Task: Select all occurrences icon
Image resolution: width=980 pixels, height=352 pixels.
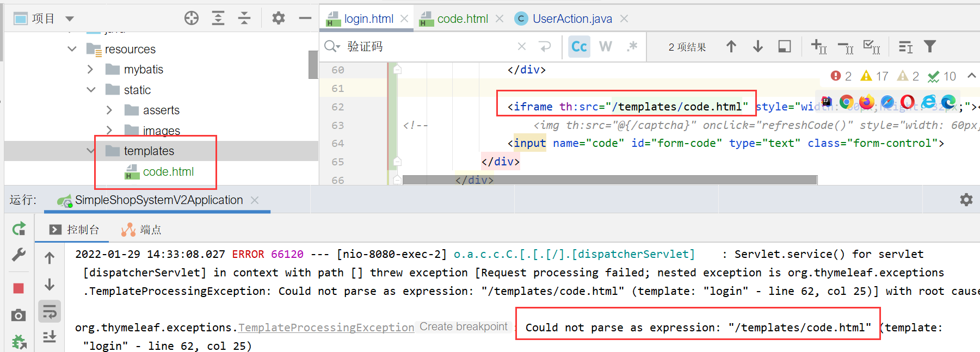Action: [x=872, y=47]
